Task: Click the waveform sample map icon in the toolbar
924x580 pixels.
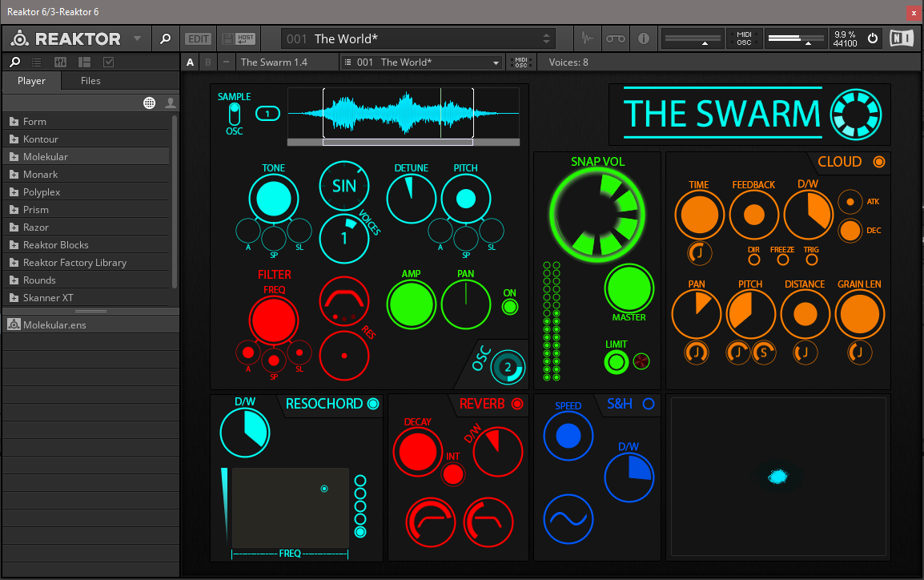Action: click(587, 38)
